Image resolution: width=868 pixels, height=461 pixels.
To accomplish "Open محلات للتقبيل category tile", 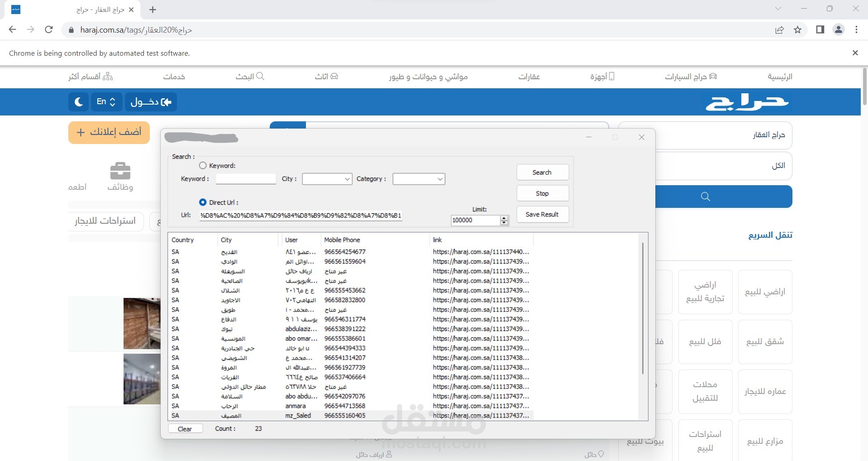I will tap(705, 392).
